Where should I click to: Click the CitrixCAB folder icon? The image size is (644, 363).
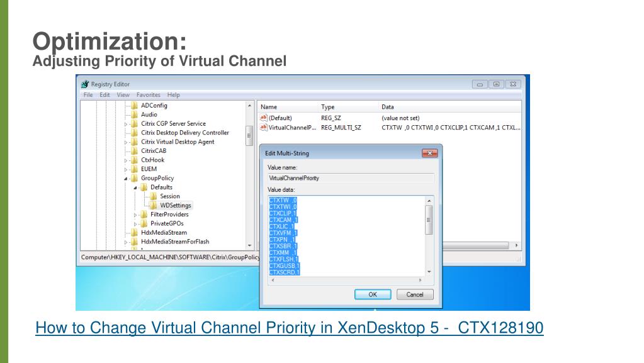point(134,151)
